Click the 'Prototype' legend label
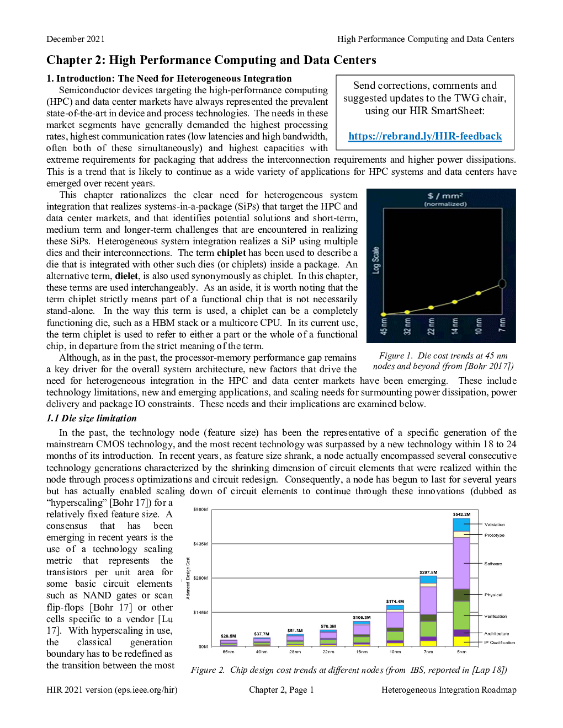The width and height of the screenshot is (563, 728). 495,536
